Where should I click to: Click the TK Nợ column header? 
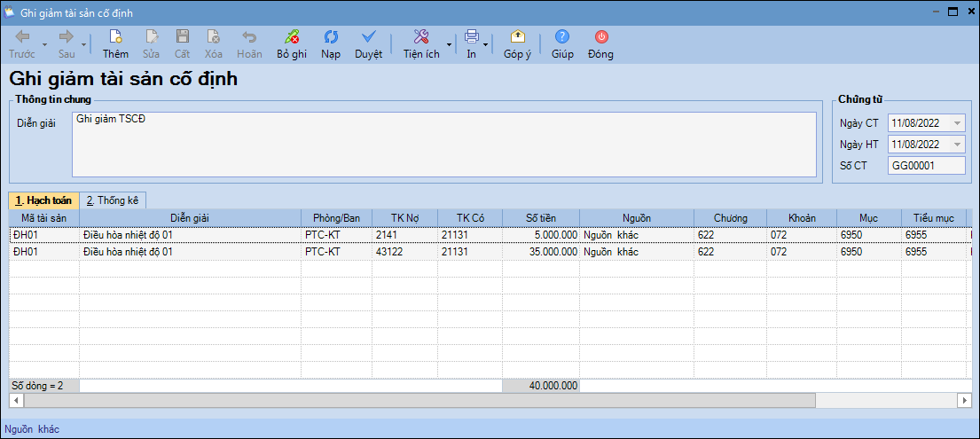404,217
